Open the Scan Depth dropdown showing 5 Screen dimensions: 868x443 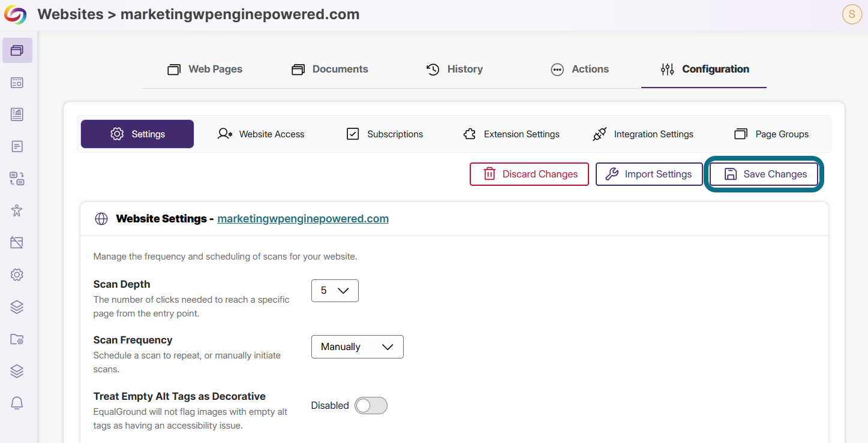(335, 291)
